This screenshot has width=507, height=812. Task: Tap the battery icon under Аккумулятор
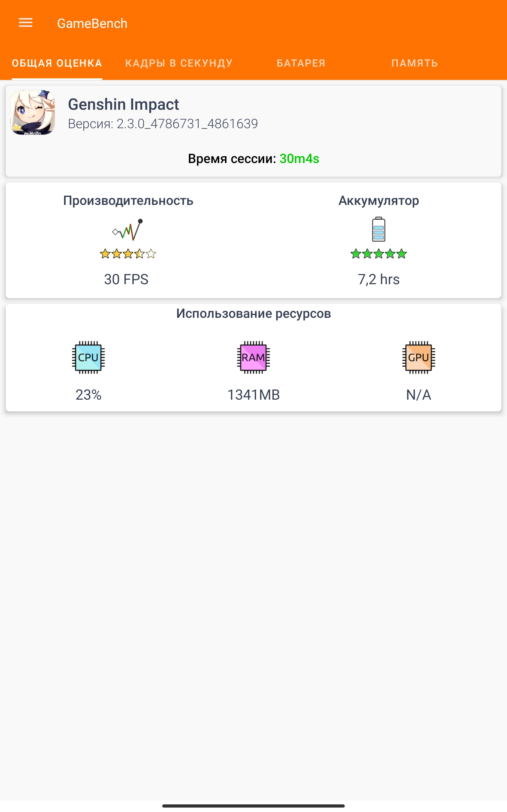pyautogui.click(x=379, y=230)
